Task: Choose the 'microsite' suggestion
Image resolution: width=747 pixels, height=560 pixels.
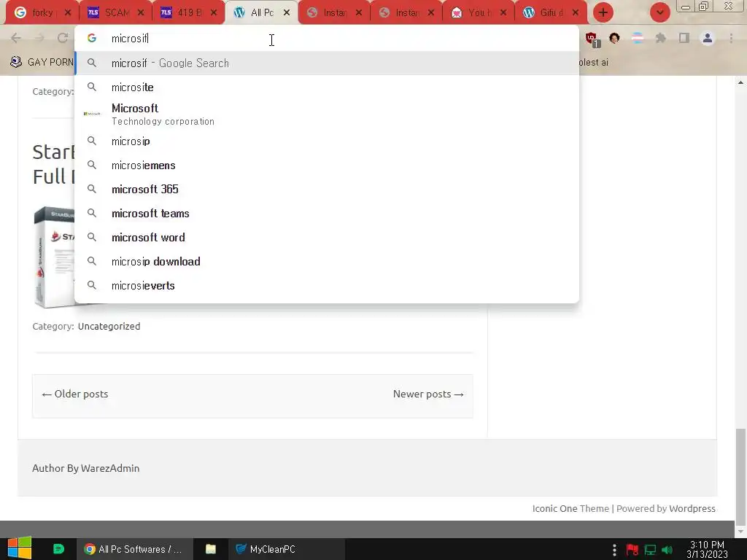Action: click(326, 87)
